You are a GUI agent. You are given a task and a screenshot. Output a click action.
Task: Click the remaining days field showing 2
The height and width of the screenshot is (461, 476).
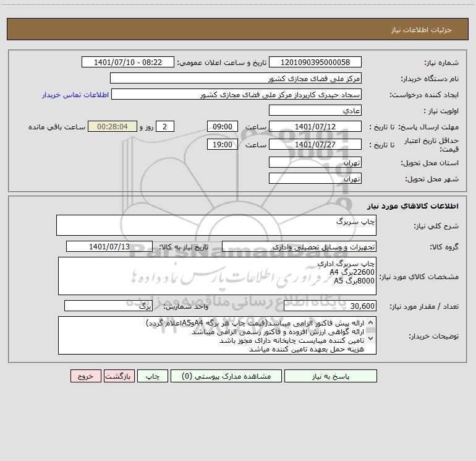click(165, 126)
